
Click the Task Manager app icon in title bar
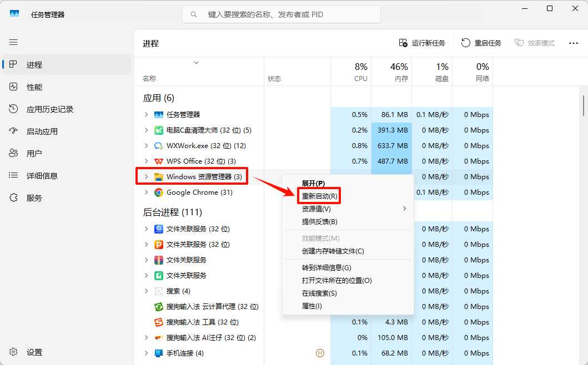tap(14, 14)
